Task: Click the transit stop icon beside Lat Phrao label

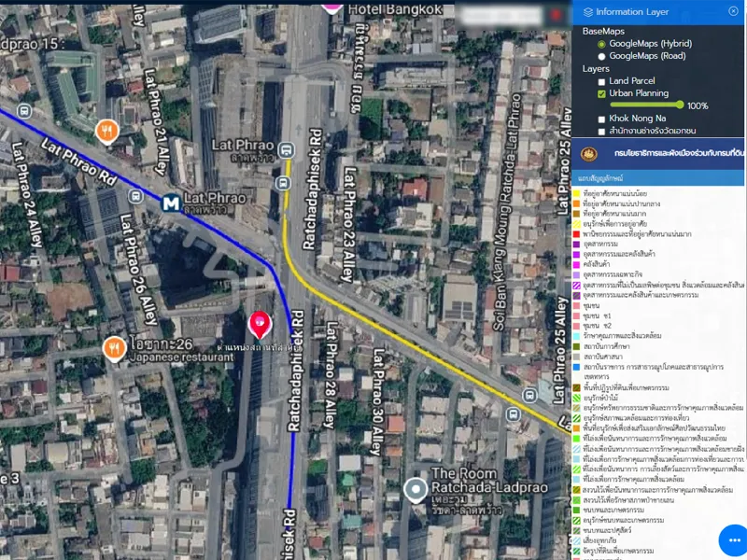Action: (286, 148)
